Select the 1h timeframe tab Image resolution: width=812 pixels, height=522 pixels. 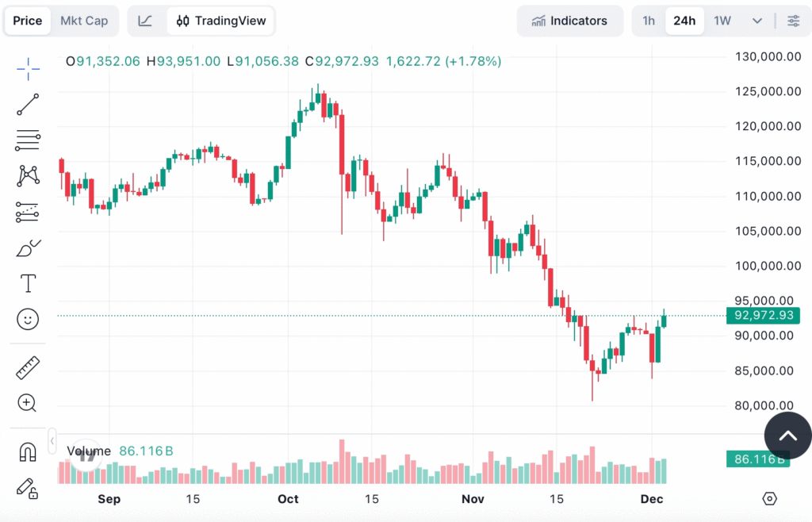coord(649,21)
